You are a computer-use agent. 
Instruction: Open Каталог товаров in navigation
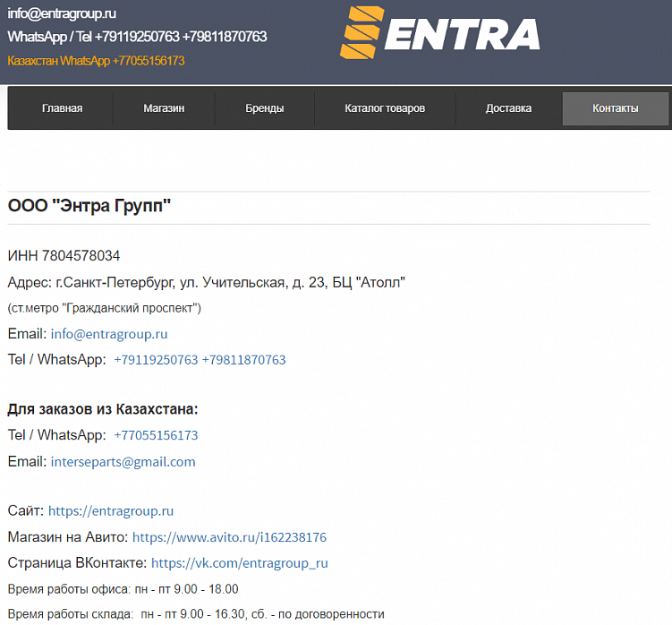(385, 108)
